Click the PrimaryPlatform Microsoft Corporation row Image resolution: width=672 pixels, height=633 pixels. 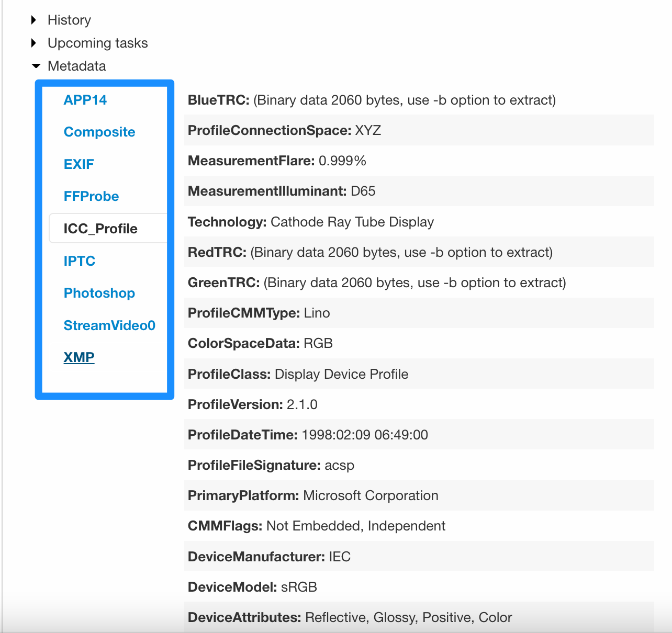point(419,495)
